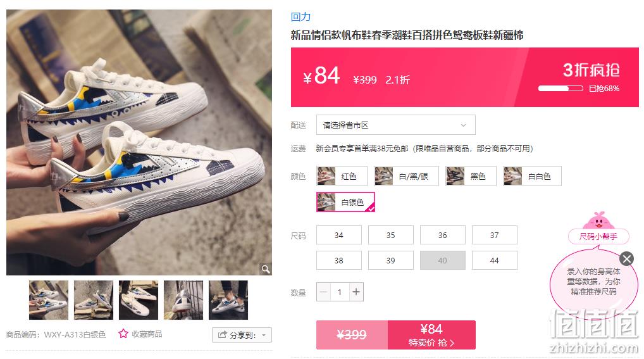Open the 尺码小帮手 size assistant label
The width and height of the screenshot is (644, 359).
[598, 236]
